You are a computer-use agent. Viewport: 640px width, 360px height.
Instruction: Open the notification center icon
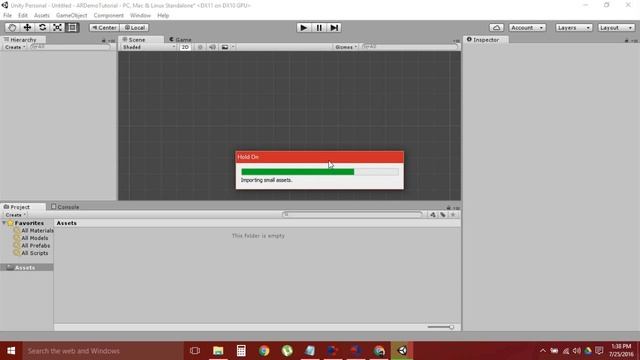[599, 351]
